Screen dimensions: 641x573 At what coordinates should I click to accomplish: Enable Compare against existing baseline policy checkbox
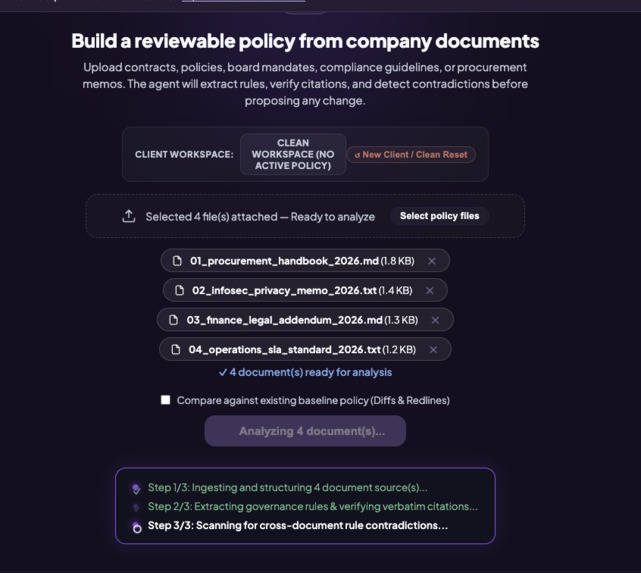(x=166, y=400)
